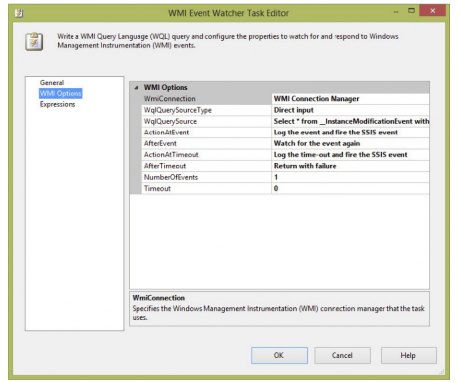Viewport: 460px width, 383px height.
Task: Edit the Timeout value 0
Action: point(350,189)
